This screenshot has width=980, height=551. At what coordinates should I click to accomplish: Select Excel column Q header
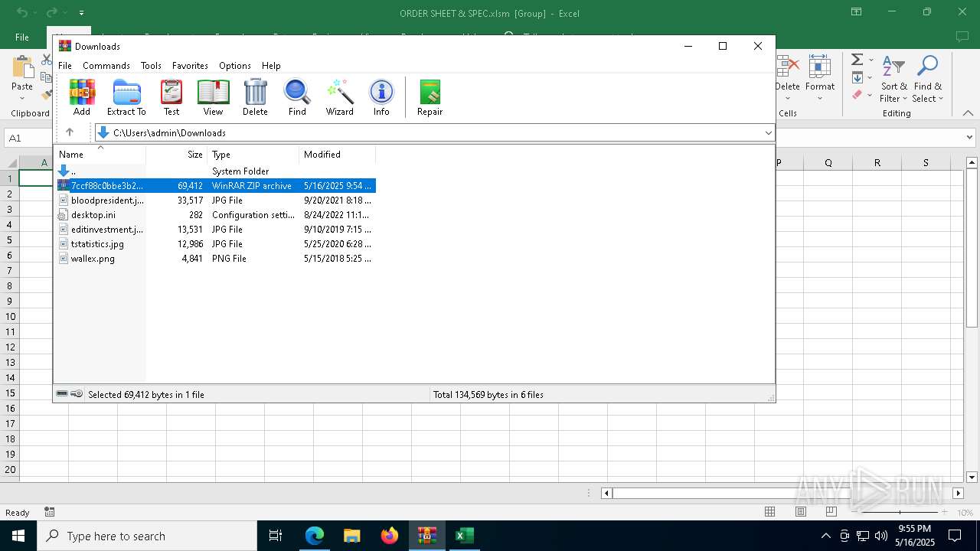pyautogui.click(x=828, y=162)
